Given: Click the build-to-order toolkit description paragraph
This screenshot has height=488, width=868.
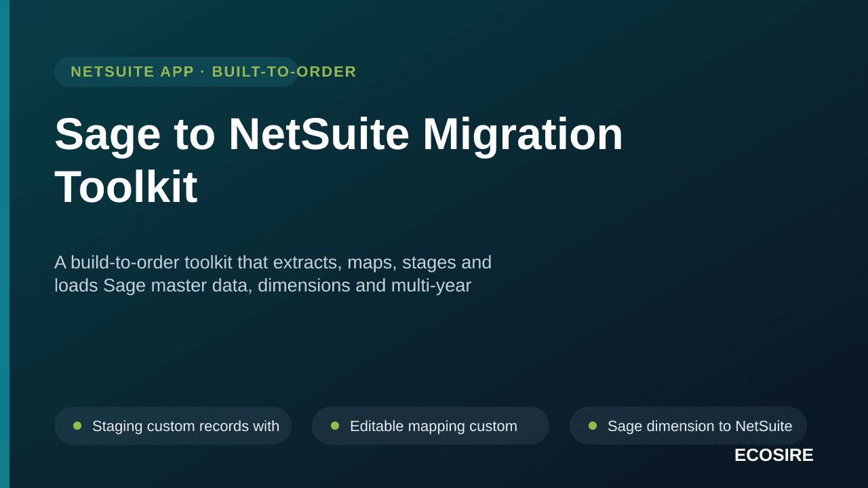Looking at the screenshot, I should (273, 274).
